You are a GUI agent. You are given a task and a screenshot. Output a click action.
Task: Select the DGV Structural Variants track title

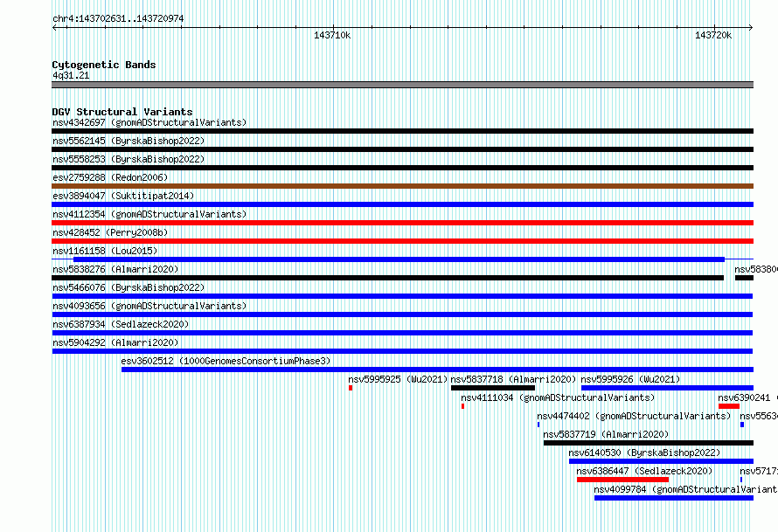click(x=122, y=112)
